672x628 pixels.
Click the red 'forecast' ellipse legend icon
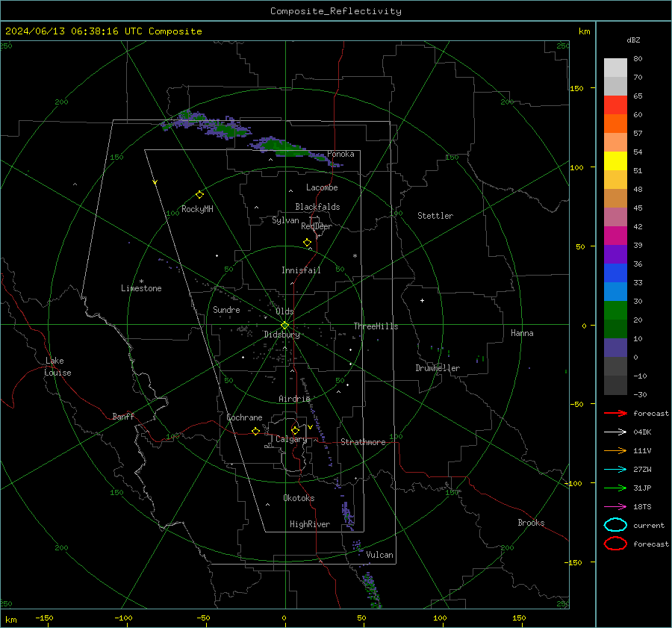coord(615,544)
